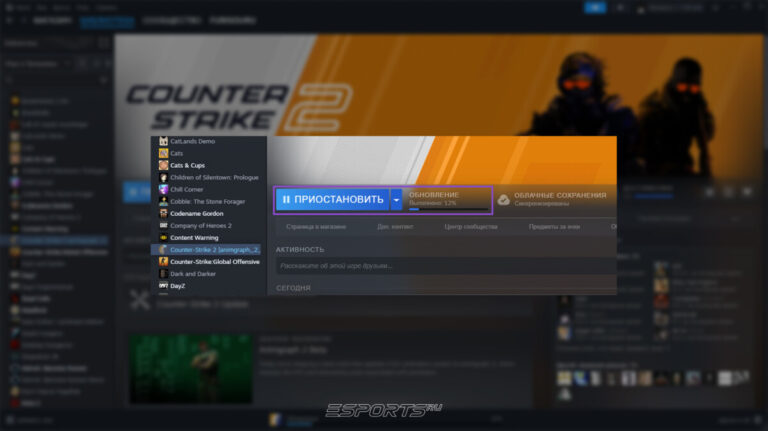
Task: Open the green animgraph news thumbnail
Action: pos(191,369)
